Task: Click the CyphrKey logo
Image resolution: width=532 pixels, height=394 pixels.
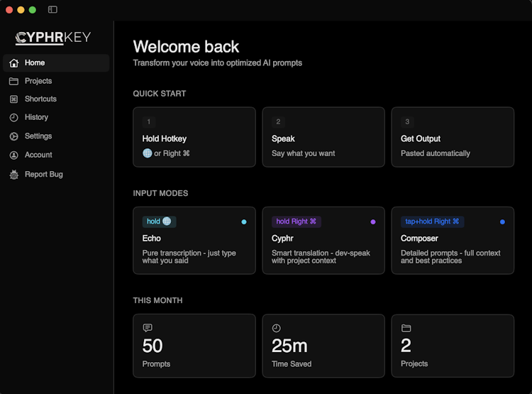Action: click(53, 38)
